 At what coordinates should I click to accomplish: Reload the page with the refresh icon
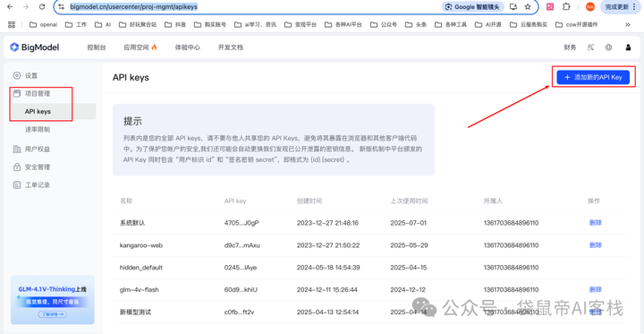point(41,6)
